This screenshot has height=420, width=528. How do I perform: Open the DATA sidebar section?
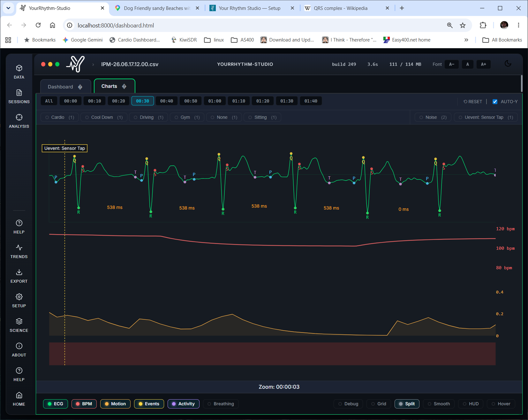pyautogui.click(x=19, y=72)
